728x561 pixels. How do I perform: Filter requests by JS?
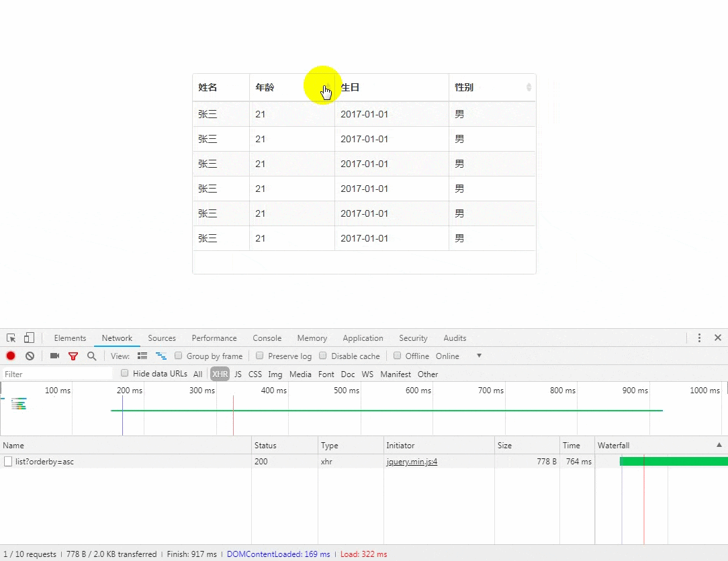coord(238,374)
